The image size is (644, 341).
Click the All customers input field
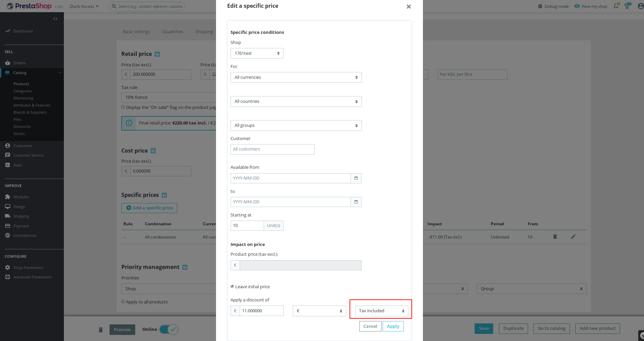(x=272, y=149)
